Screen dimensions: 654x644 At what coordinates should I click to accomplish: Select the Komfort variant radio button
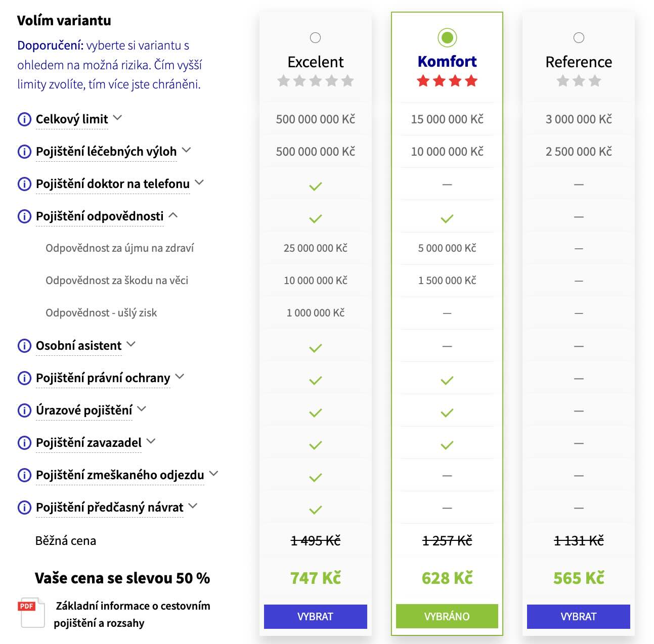pos(447,37)
